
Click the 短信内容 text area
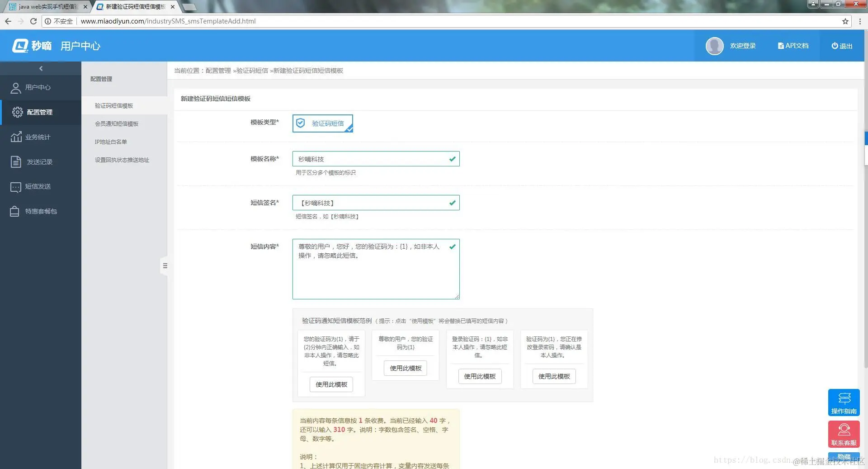point(376,269)
